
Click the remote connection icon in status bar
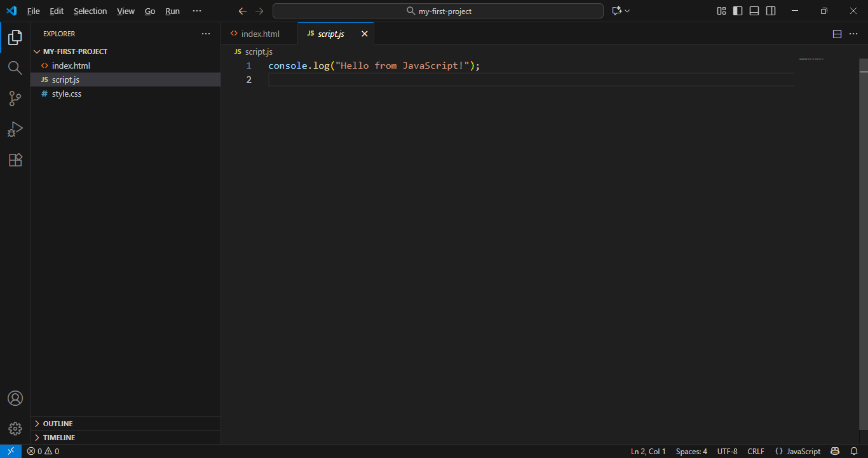pyautogui.click(x=9, y=451)
